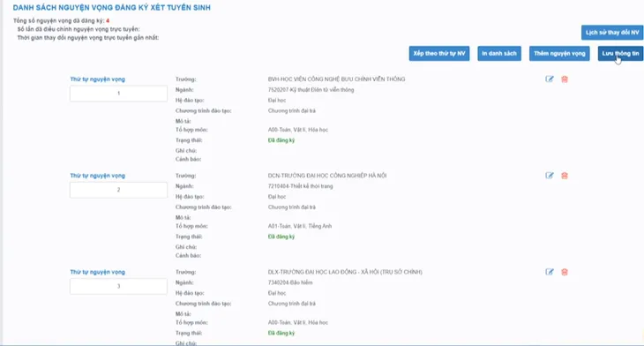Click major 7340204-Bảo hiểm
The image size is (644, 346).
(x=290, y=282)
